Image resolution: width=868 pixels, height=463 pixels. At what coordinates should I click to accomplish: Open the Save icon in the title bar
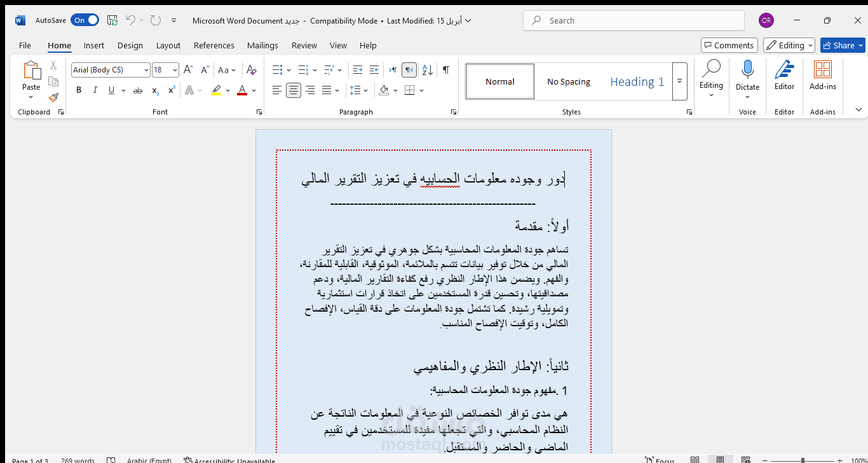(112, 20)
